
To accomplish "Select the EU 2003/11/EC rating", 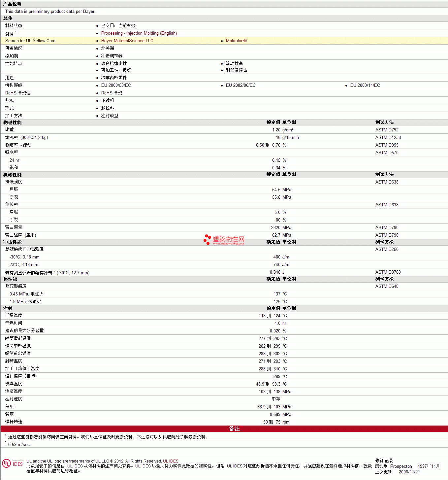I will tap(365, 86).
